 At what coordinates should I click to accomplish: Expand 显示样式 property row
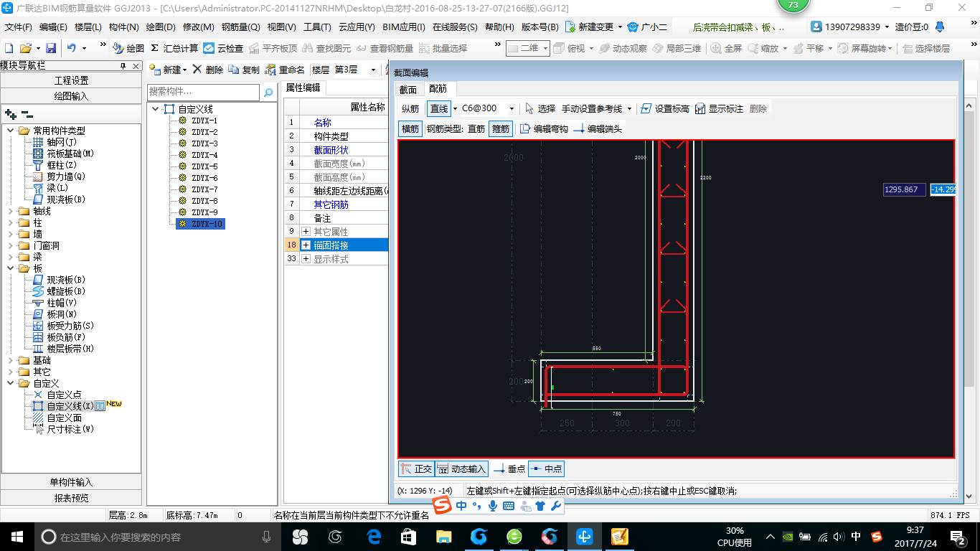tap(306, 259)
